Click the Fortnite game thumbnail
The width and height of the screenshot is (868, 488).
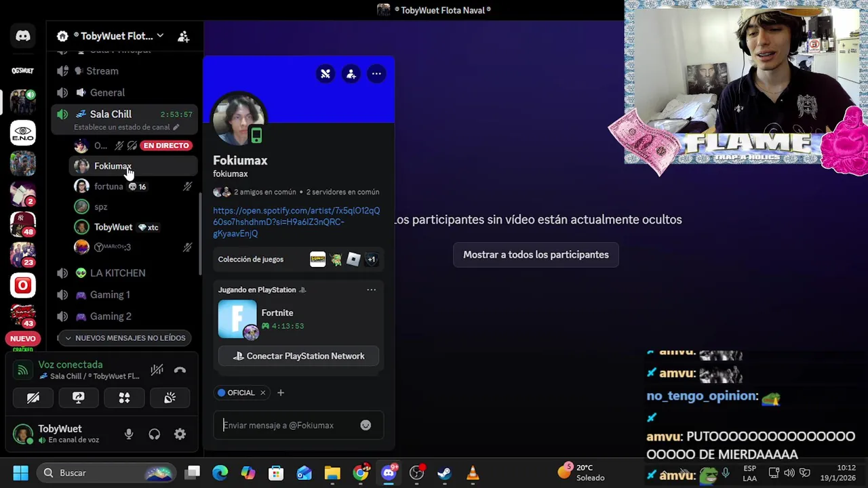(x=237, y=319)
